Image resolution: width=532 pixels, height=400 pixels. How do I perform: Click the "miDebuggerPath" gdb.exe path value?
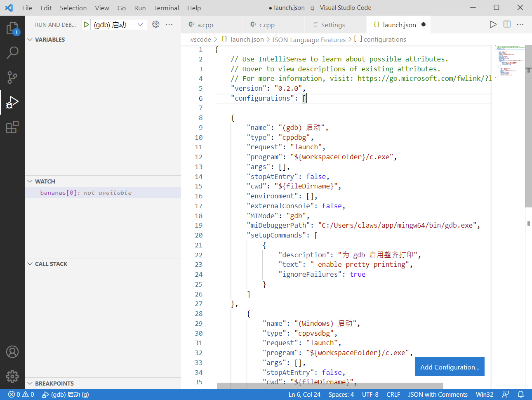point(397,226)
